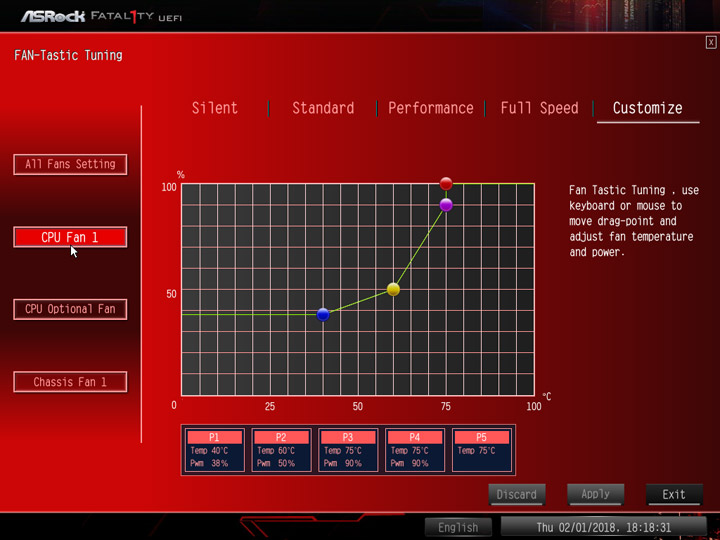Screen dimensions: 720x540
Task: Click the ASRock Fatal1ty UEFI logo
Action: [x=101, y=17]
